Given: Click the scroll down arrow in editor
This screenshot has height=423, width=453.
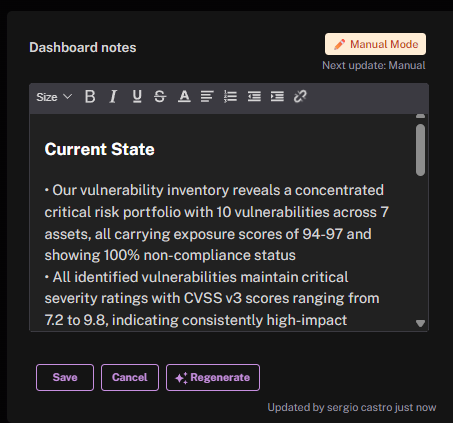Looking at the screenshot, I should click(420, 323).
